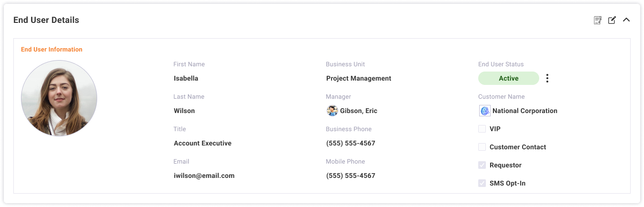Viewport: 644px width, 207px height.
Task: Check the Customer Contact checkbox
Action: click(x=482, y=147)
